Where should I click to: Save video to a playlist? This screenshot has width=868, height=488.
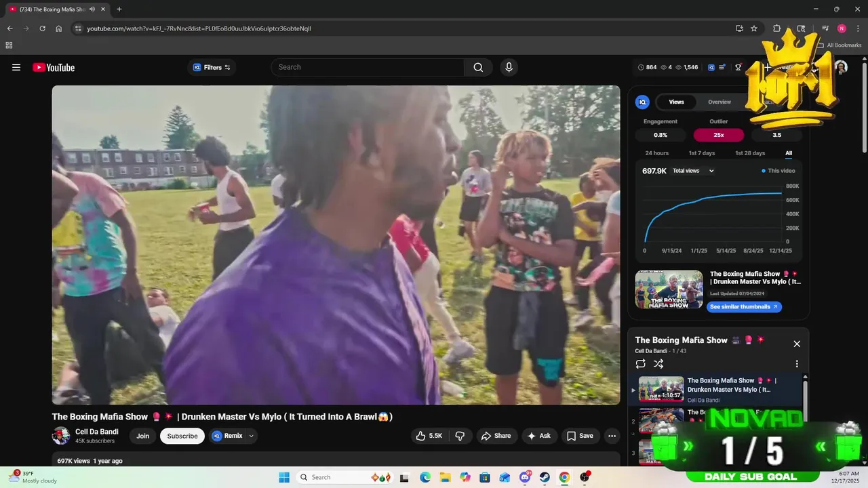click(580, 436)
